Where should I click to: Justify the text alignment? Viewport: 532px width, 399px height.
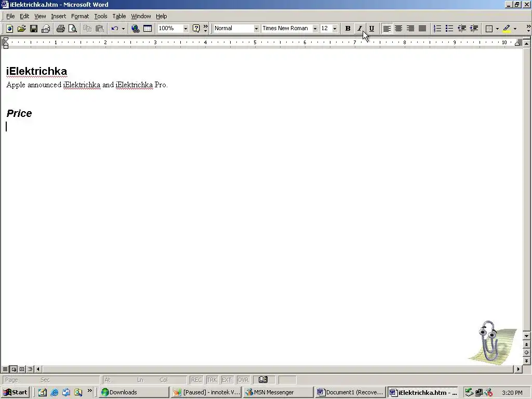[422, 29]
